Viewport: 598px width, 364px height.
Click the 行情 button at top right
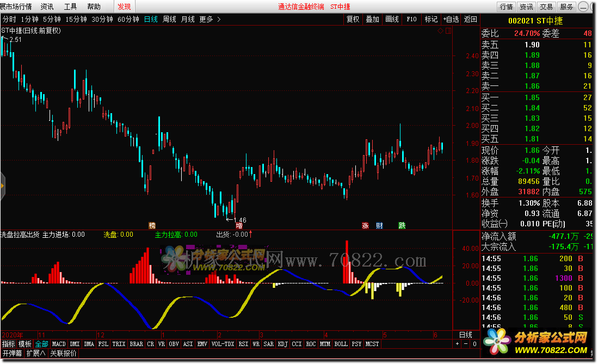pyautogui.click(x=507, y=7)
